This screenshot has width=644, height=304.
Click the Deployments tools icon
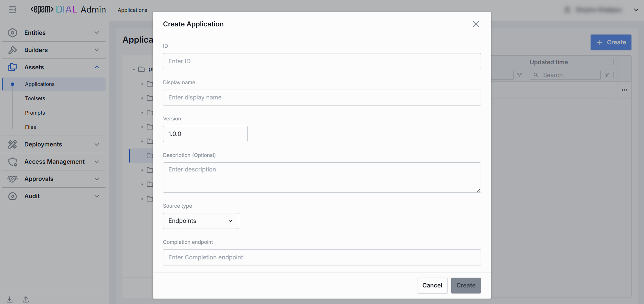(x=13, y=144)
